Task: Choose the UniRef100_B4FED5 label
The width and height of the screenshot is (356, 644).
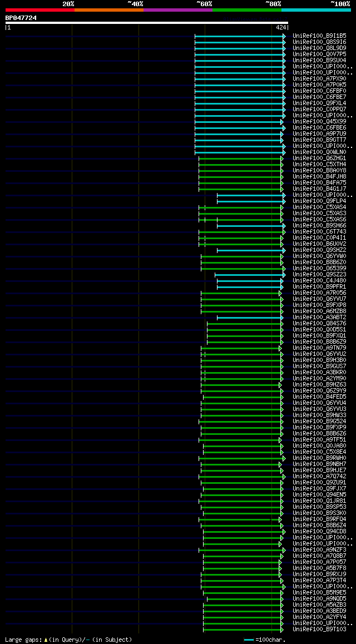Action: tap(319, 397)
